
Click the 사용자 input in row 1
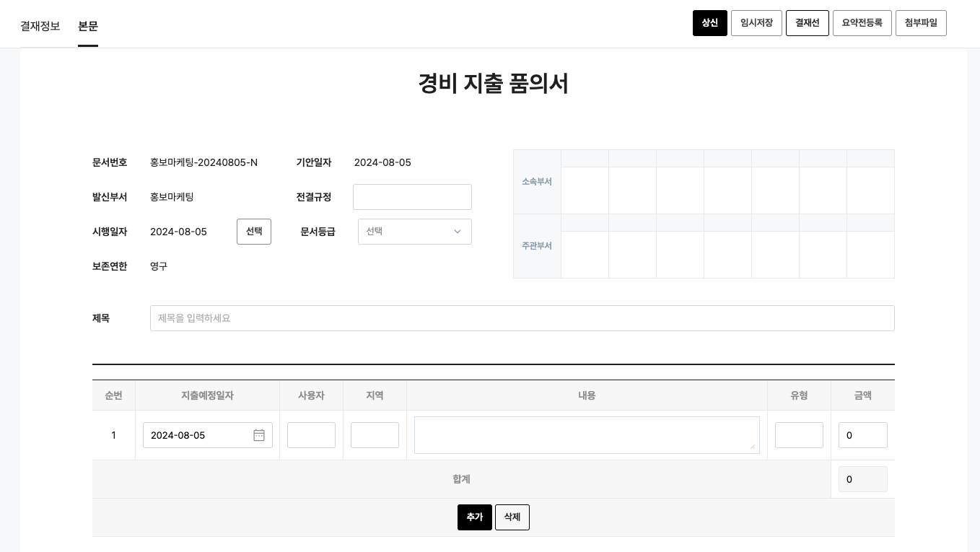311,435
